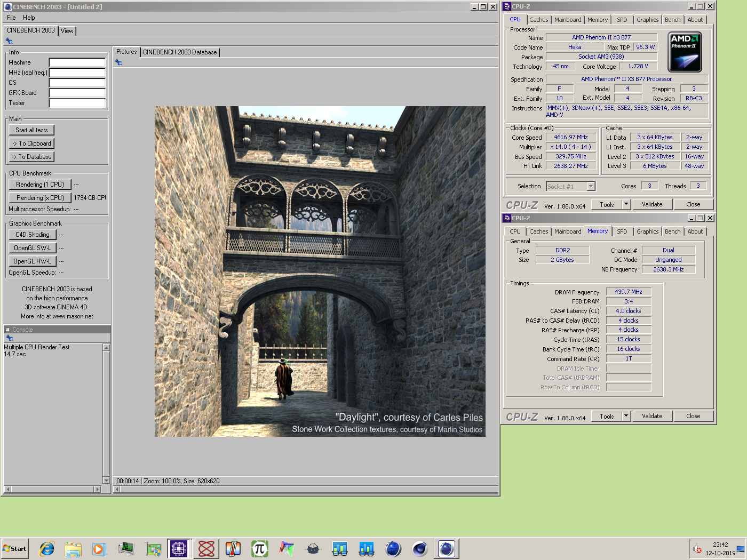Viewport: 747px width, 560px height.
Task: Click the lower CPU-Z window title icon
Action: point(507,218)
